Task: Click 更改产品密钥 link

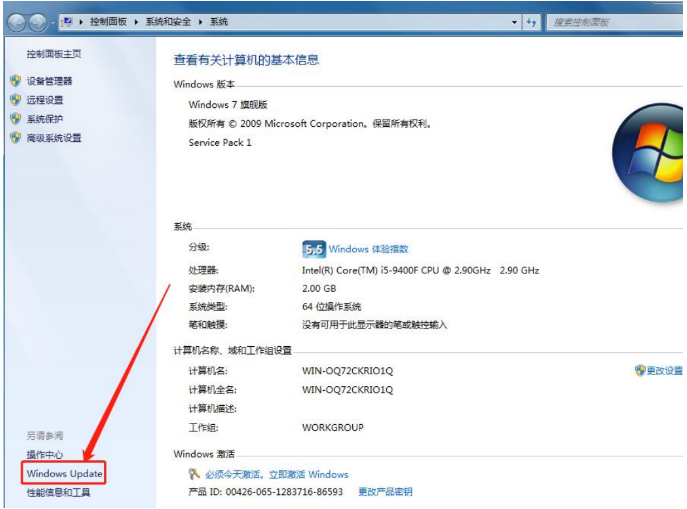Action: click(x=385, y=491)
